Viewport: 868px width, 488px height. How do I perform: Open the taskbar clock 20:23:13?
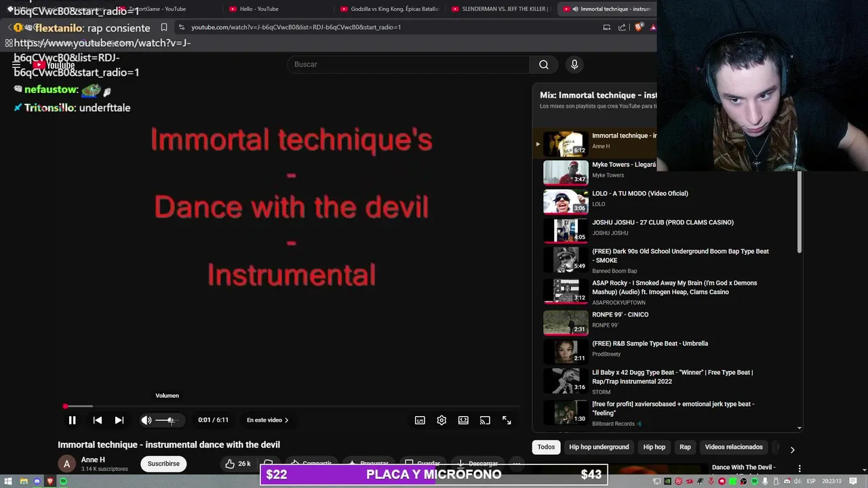pyautogui.click(x=832, y=481)
